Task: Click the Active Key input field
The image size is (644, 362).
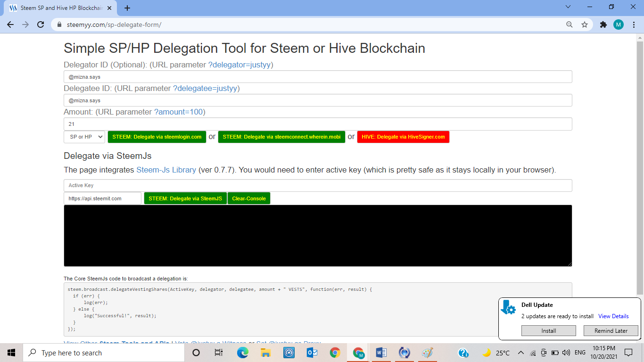Action: pyautogui.click(x=318, y=185)
